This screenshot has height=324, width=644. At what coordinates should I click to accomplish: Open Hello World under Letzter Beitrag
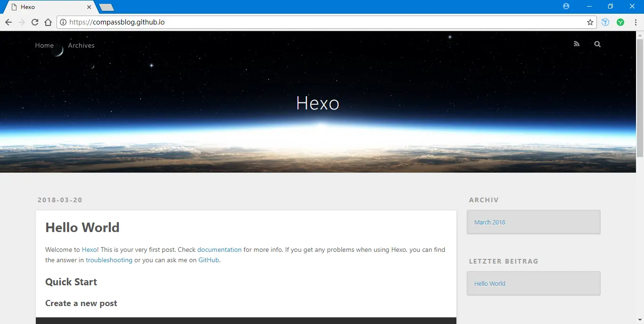489,283
